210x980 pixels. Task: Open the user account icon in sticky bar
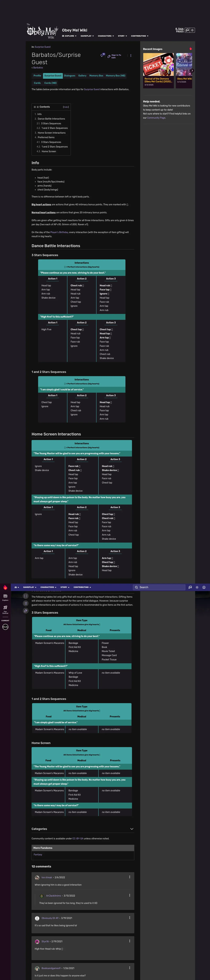(x=204, y=587)
